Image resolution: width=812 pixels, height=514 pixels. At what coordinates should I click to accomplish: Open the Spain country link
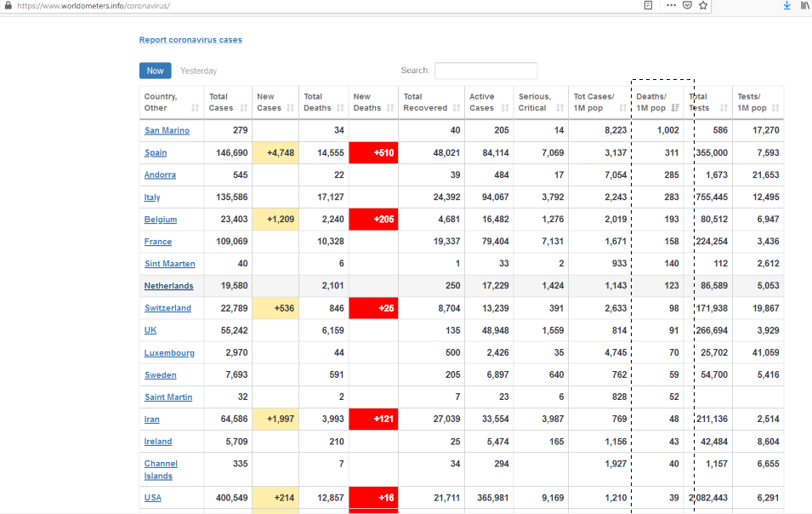click(x=156, y=153)
